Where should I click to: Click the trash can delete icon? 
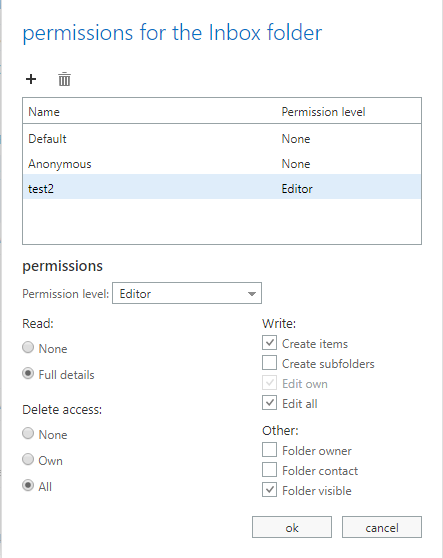64,79
